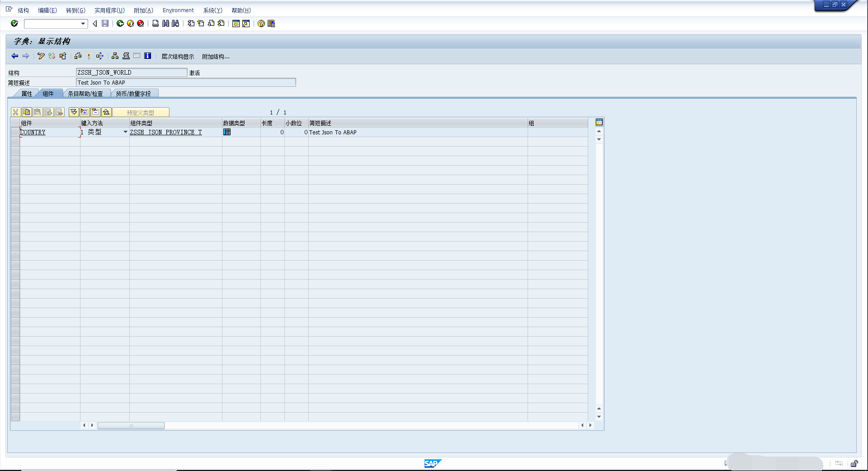
Task: Click the table-type icon in 数据类型 column
Action: click(x=227, y=132)
